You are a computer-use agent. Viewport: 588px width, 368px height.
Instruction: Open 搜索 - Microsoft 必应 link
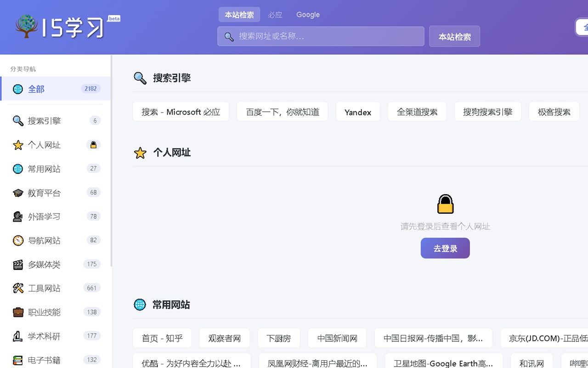tap(181, 112)
